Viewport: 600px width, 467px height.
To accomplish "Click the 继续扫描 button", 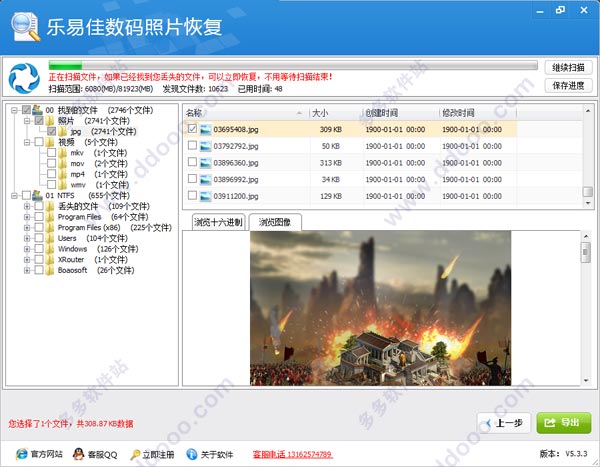I will click(568, 68).
